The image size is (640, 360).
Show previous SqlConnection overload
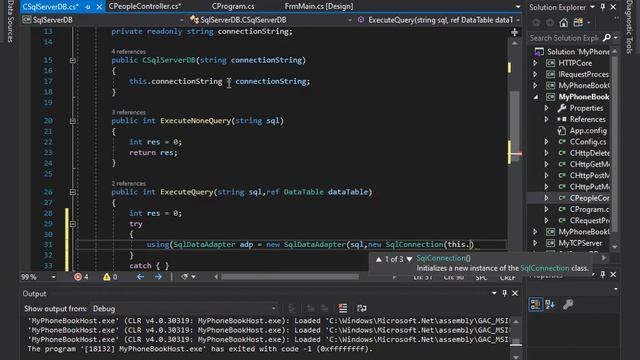click(x=379, y=259)
